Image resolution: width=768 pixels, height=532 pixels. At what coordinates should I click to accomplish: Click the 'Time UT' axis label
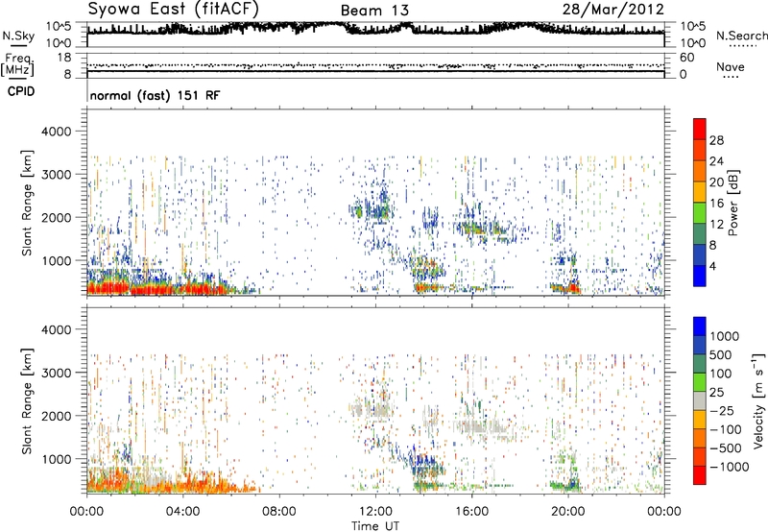click(375, 526)
